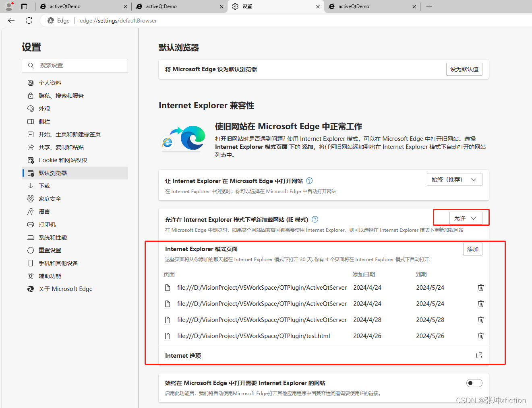Open 个人资料 settings section

75,83
